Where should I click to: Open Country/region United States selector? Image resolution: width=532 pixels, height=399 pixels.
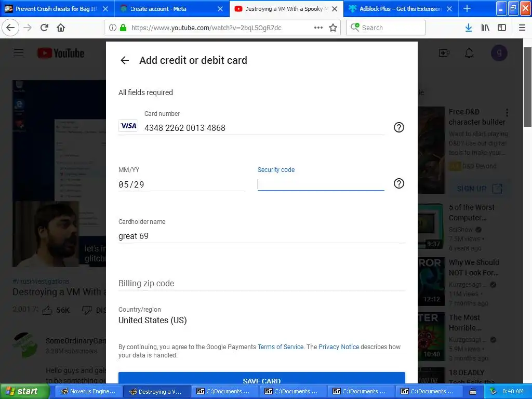click(153, 320)
